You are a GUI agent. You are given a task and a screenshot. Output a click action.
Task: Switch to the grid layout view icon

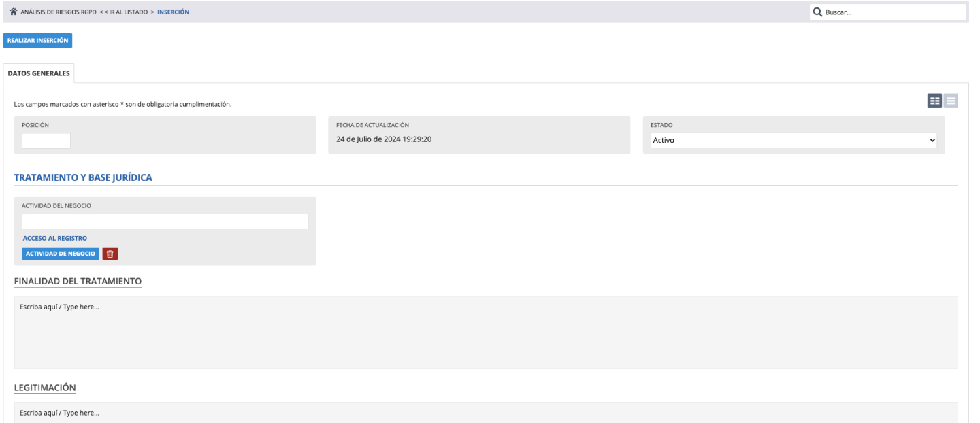(934, 101)
